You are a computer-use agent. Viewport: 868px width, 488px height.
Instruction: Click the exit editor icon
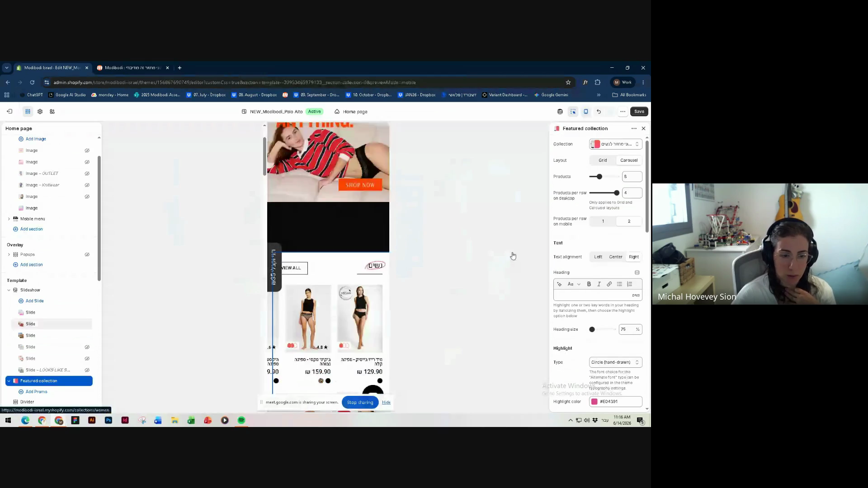[x=9, y=112]
